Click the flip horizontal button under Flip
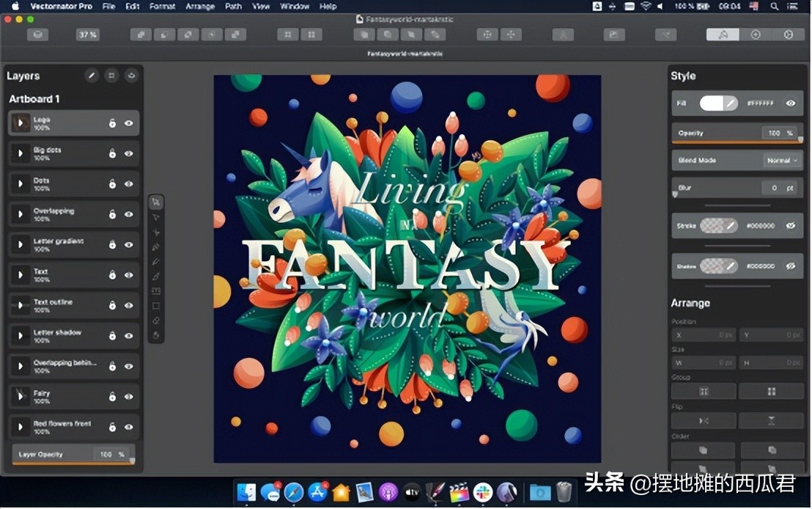The height and width of the screenshot is (509, 812). pyautogui.click(x=703, y=420)
